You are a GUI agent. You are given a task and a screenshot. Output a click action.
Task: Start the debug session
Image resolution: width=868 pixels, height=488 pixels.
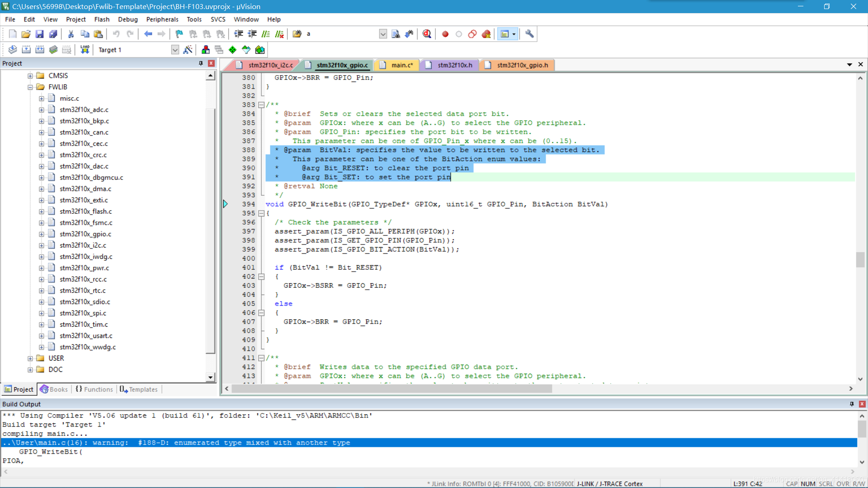pyautogui.click(x=427, y=34)
